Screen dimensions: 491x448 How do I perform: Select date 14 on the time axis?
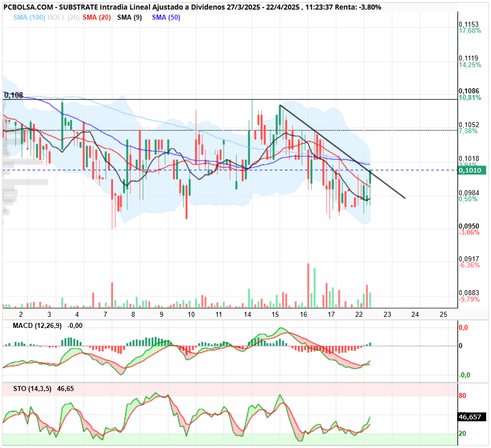pyautogui.click(x=247, y=315)
